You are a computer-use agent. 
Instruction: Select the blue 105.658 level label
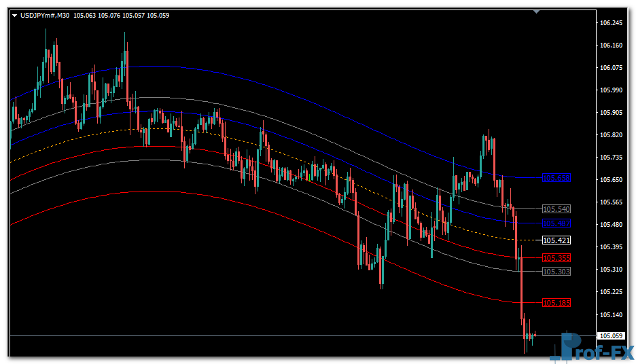pos(556,178)
